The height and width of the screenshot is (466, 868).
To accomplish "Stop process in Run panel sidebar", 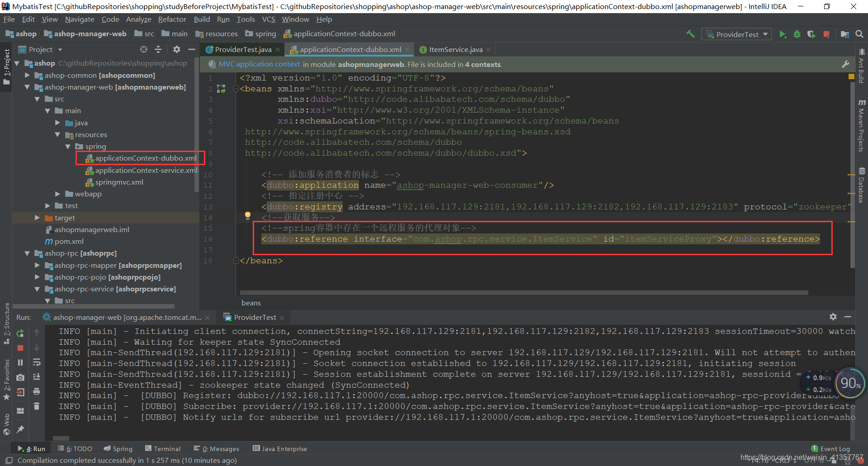I will (x=20, y=348).
